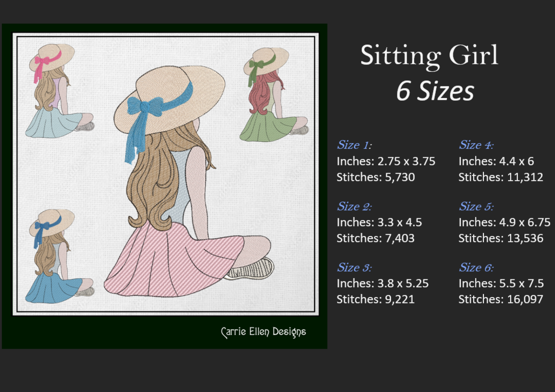Select the Size 3 heading
The image size is (555, 392).
click(x=354, y=268)
